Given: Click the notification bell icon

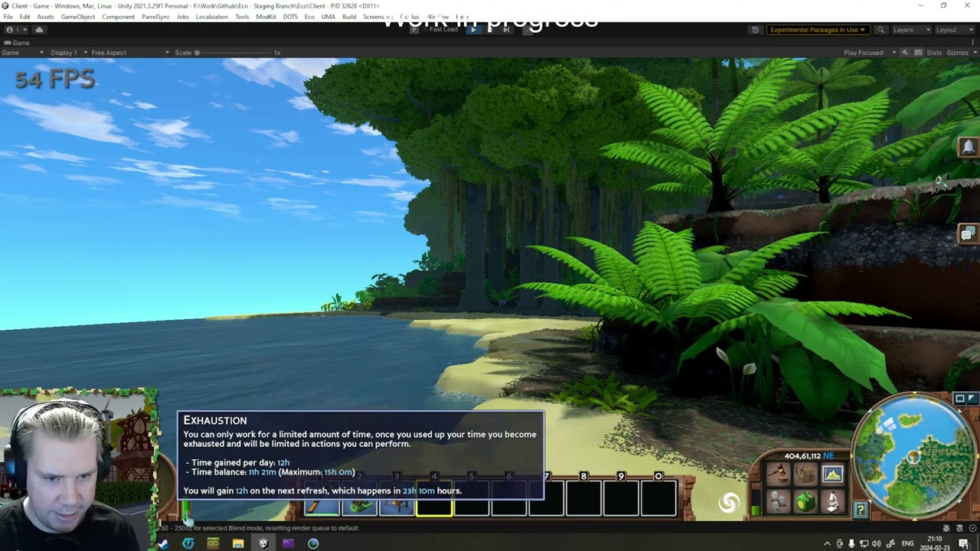Looking at the screenshot, I should click(x=968, y=148).
